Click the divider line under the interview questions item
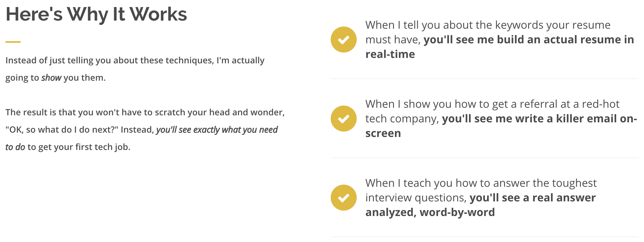 (484, 237)
